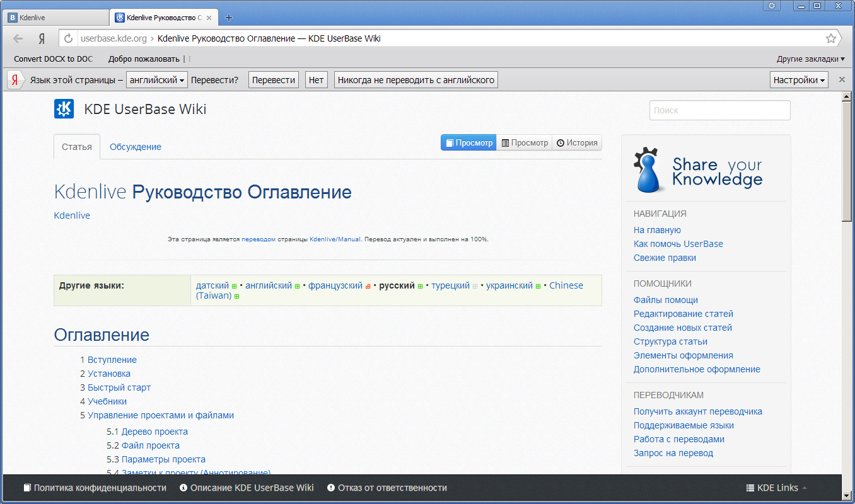The height and width of the screenshot is (504, 855).
Task: Open chapter 4 Учебники
Action: (107, 401)
